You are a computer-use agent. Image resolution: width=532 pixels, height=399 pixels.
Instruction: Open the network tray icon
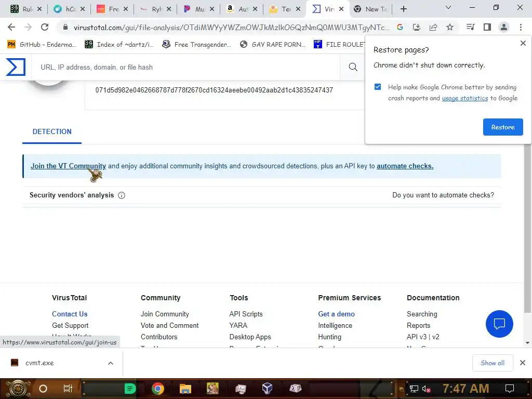pyautogui.click(x=414, y=389)
